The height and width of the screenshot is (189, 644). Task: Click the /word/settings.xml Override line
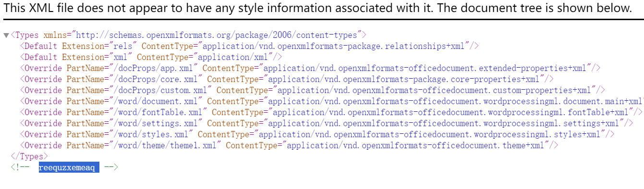(x=327, y=123)
